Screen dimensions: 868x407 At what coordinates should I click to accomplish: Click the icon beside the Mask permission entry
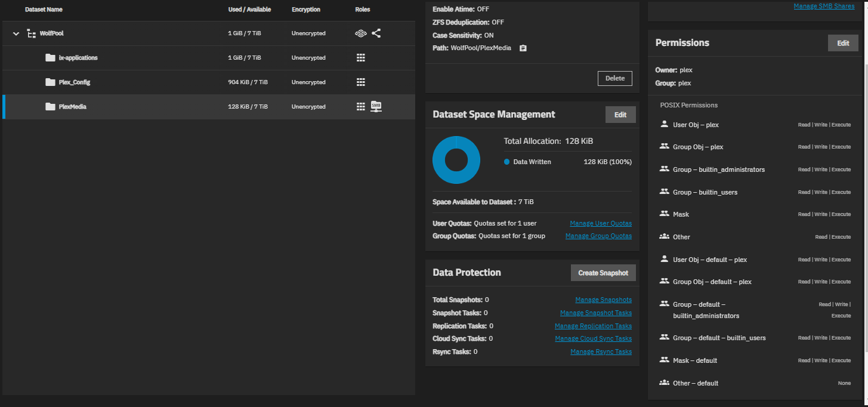(x=664, y=214)
